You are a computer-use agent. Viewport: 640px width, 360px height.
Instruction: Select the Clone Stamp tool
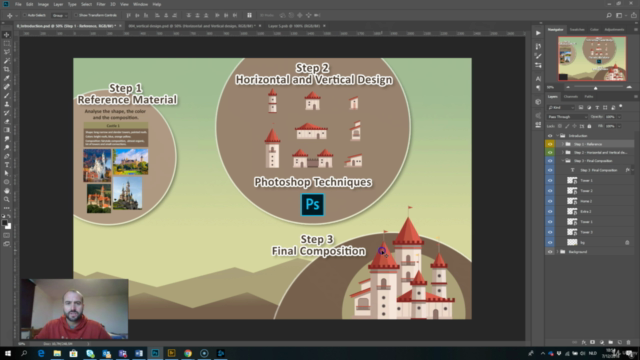tap(7, 104)
